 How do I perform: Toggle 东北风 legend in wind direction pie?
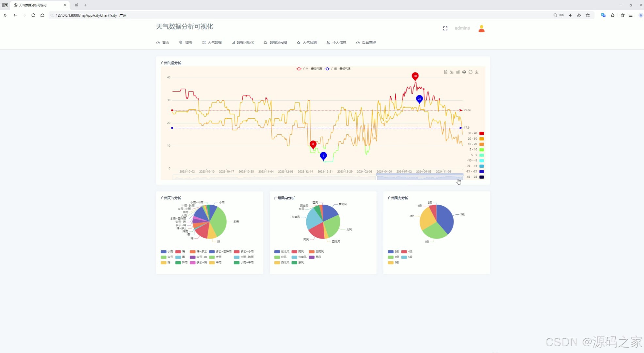pyautogui.click(x=282, y=252)
